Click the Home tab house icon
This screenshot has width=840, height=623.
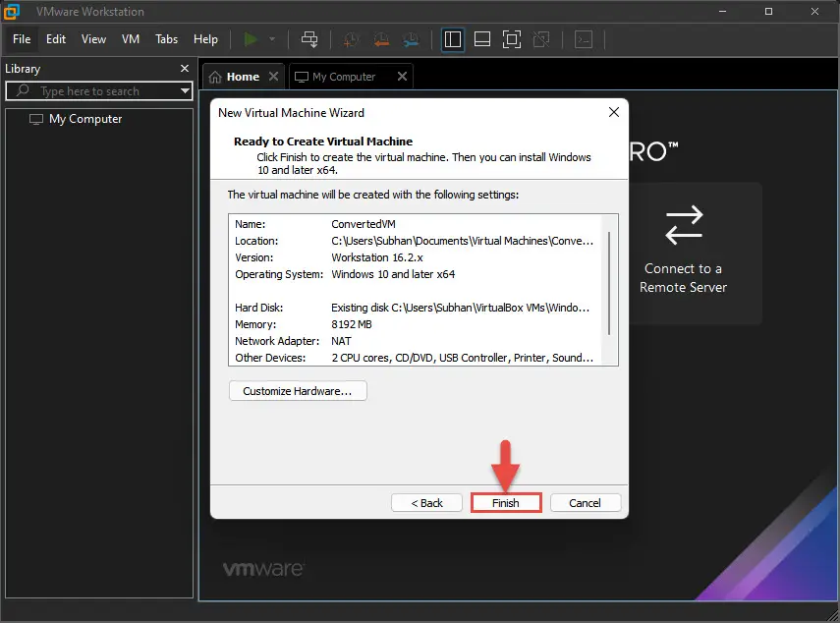215,78
